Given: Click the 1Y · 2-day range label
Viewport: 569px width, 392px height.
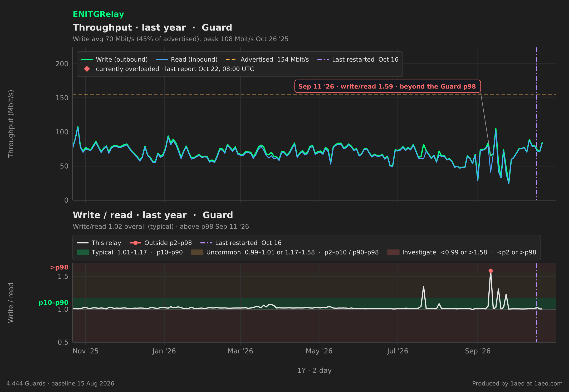Looking at the screenshot, I should [315, 370].
